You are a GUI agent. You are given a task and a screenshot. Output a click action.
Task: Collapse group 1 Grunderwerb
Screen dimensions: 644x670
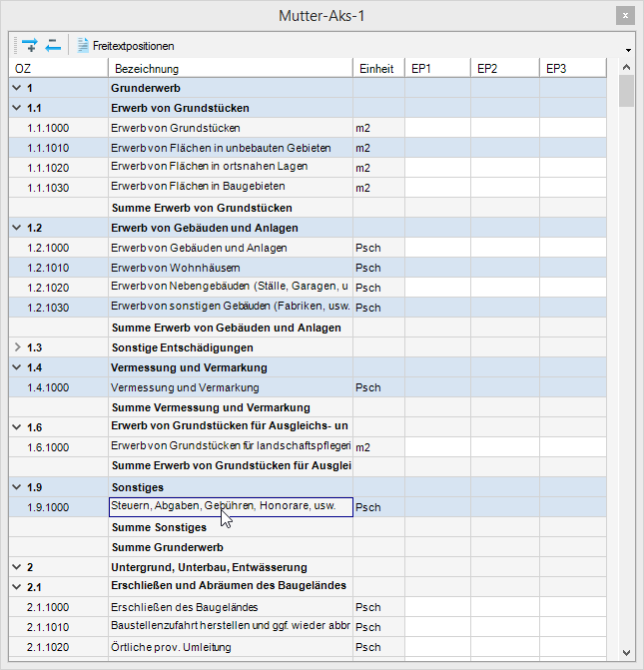tap(17, 88)
